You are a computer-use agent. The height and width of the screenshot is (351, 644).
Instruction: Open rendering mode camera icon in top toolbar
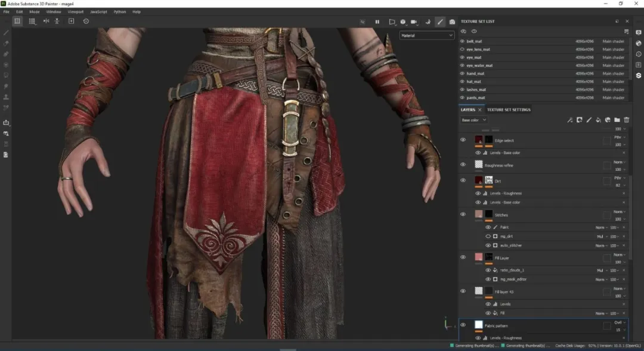coord(452,21)
